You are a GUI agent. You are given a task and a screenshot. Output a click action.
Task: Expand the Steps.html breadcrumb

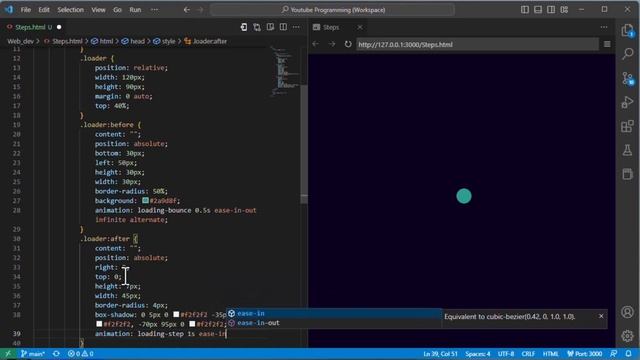click(x=67, y=41)
